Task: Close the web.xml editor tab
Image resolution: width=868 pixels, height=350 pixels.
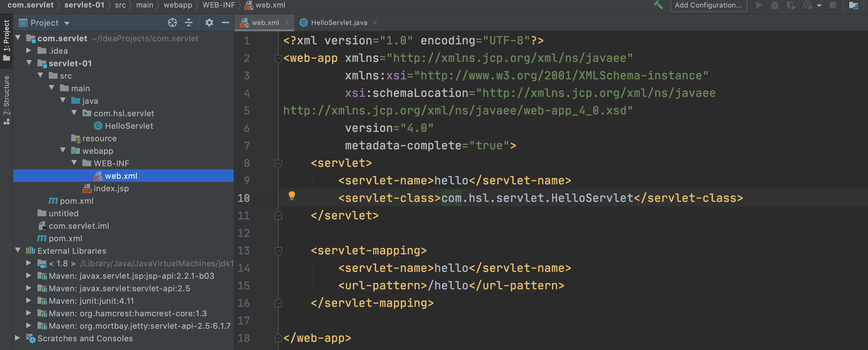Action: pyautogui.click(x=287, y=22)
